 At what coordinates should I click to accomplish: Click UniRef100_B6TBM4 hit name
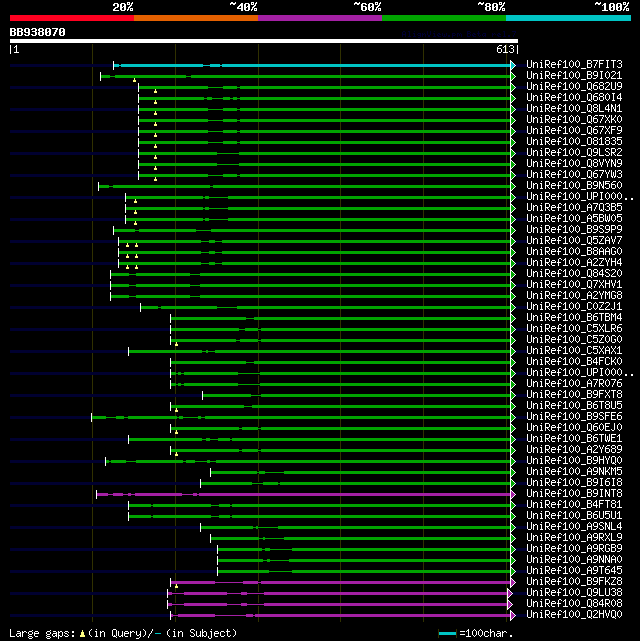574,318
